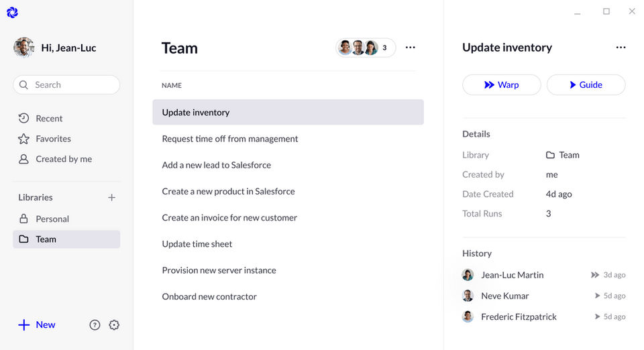Select the Team library

46,239
